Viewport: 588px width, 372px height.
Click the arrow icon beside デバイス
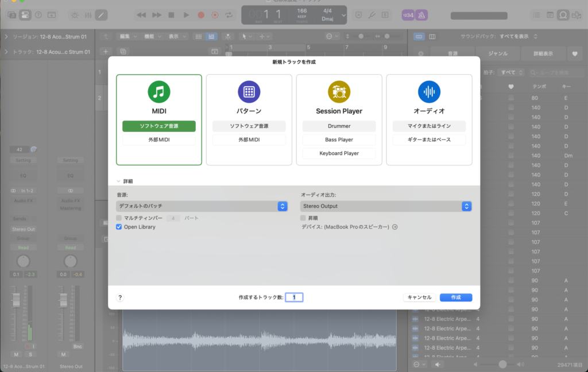click(395, 227)
